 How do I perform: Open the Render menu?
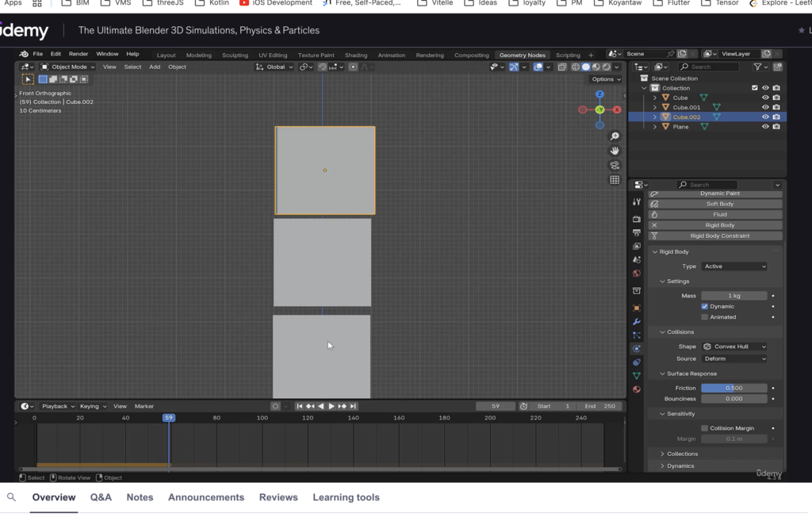pos(79,54)
